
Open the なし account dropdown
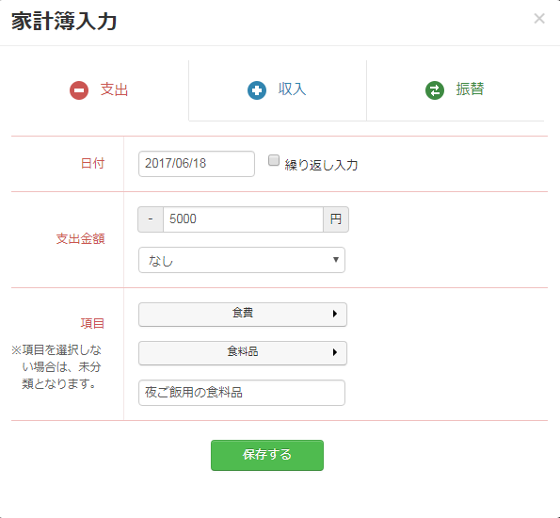point(242,260)
